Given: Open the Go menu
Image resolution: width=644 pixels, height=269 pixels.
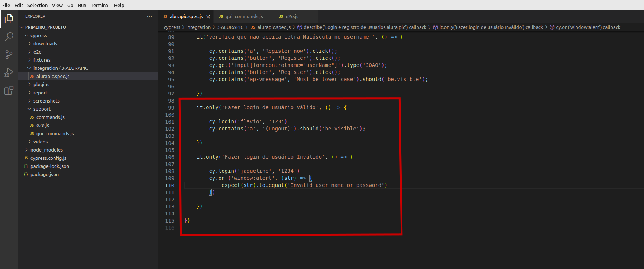Looking at the screenshot, I should 70,5.
